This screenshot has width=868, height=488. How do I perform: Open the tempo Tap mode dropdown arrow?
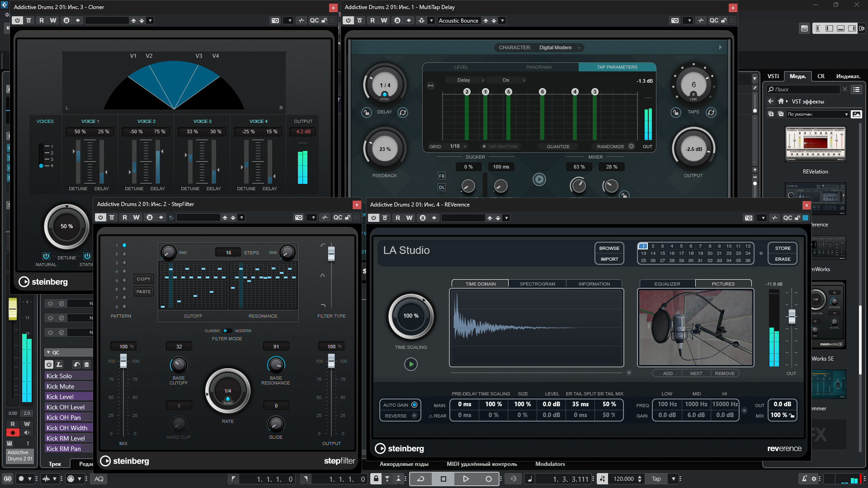674,479
